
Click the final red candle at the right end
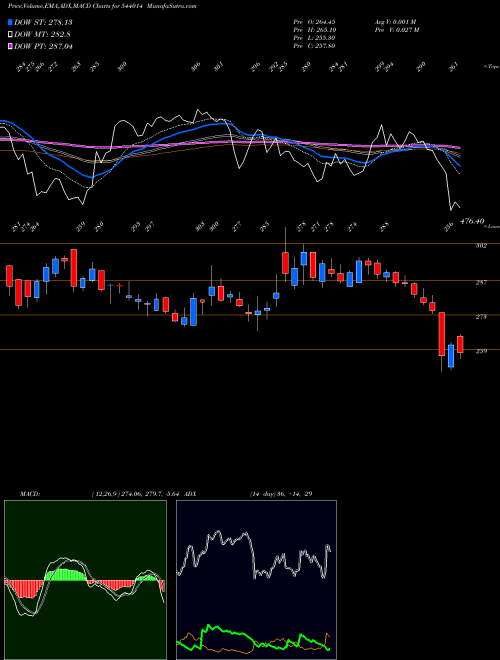460,344
